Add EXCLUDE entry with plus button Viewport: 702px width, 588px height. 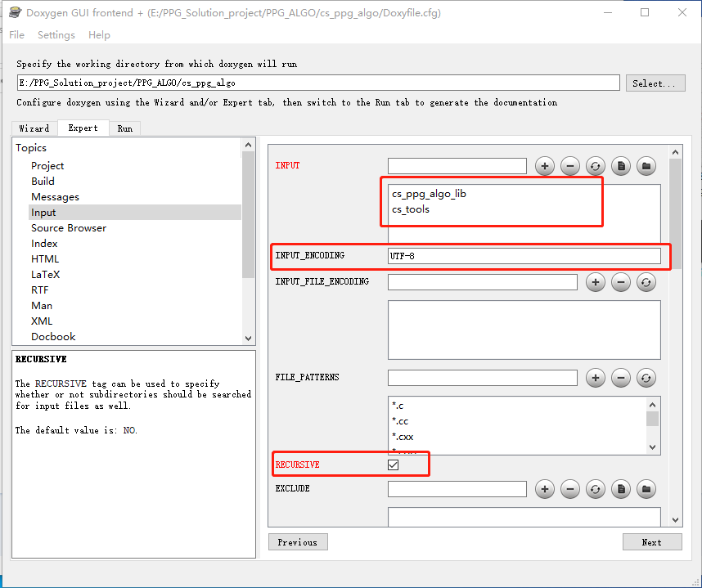(x=545, y=489)
